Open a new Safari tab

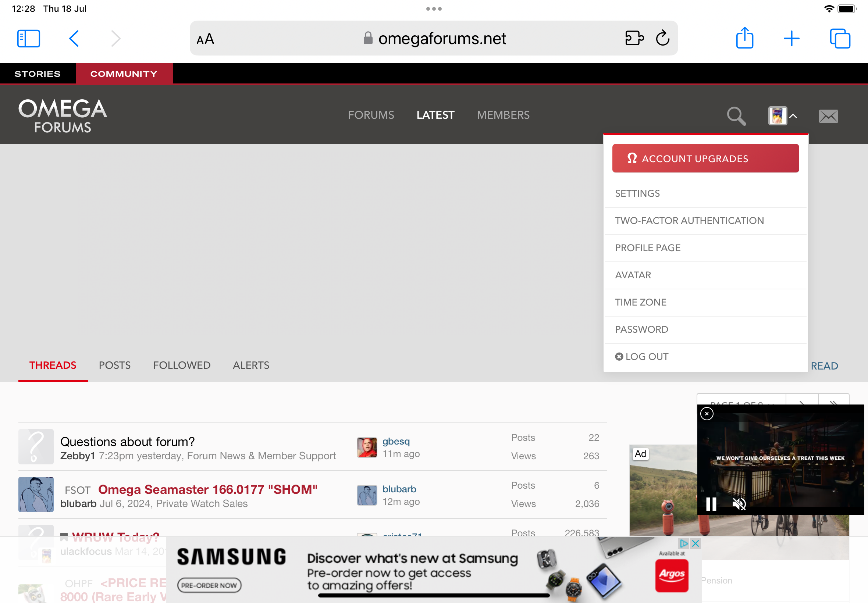point(791,39)
